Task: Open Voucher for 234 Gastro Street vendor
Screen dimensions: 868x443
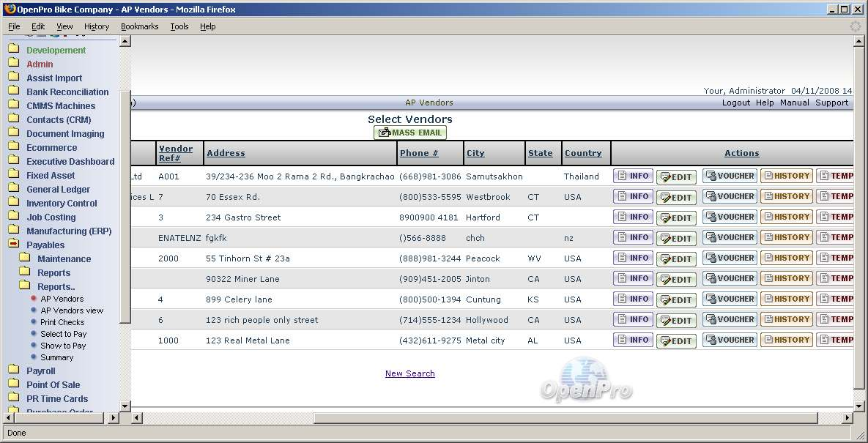Action: pos(730,217)
